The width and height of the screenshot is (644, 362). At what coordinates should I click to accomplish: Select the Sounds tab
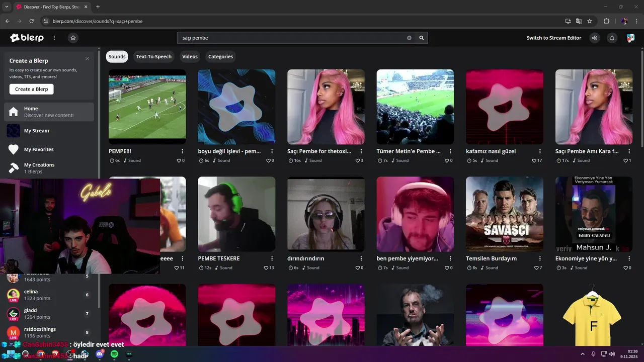click(117, 56)
